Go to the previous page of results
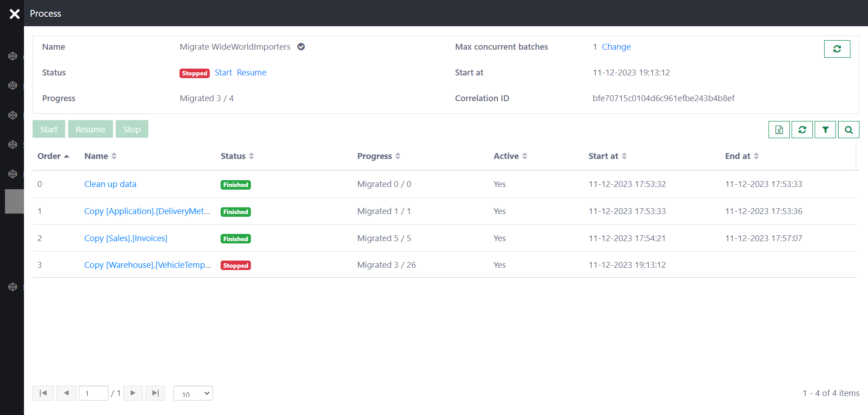 [x=66, y=393]
